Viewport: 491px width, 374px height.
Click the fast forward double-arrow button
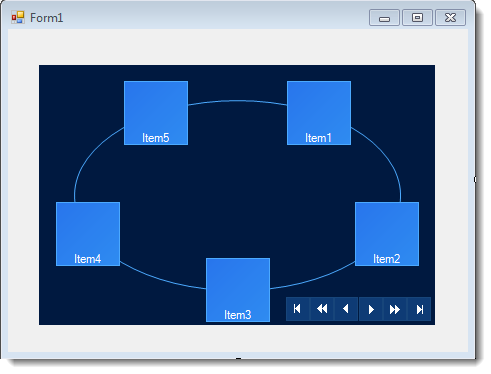click(x=395, y=309)
